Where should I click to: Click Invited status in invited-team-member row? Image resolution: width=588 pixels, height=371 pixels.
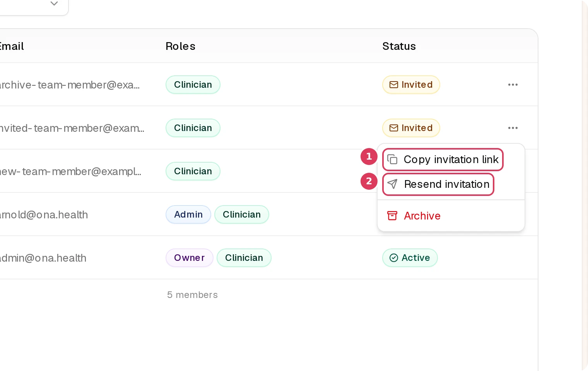click(411, 128)
